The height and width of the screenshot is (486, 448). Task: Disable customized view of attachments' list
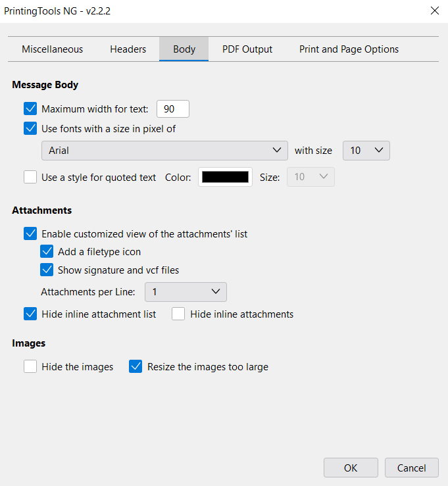click(x=30, y=233)
